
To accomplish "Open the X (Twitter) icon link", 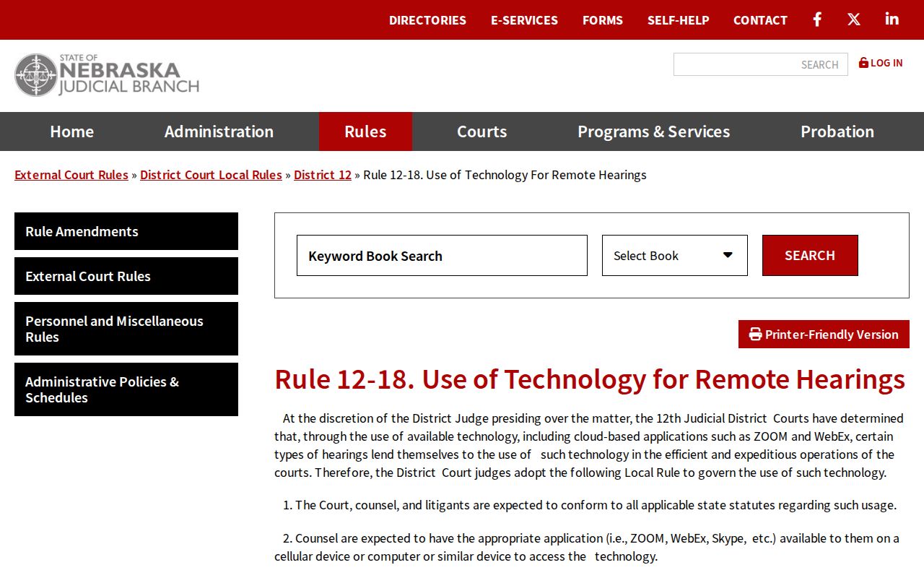I will point(854,20).
